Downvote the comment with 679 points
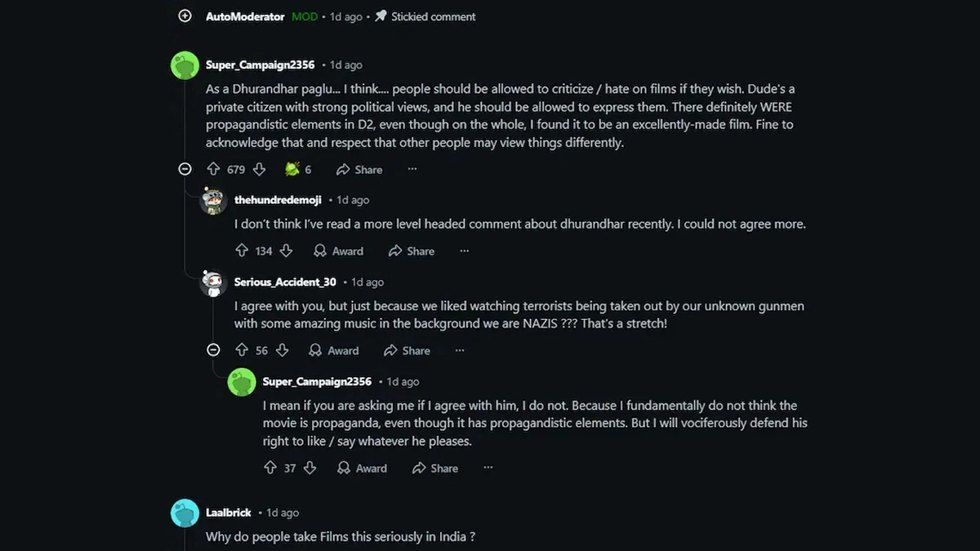This screenshot has height=551, width=980. click(x=259, y=169)
